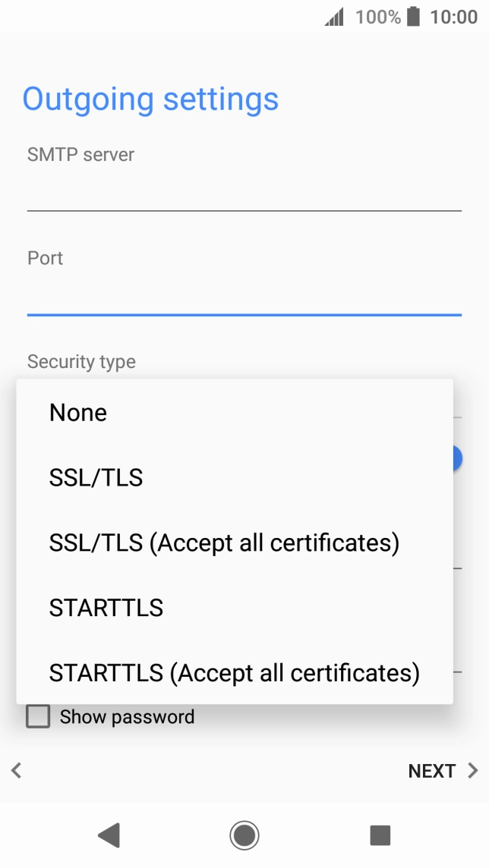The width and height of the screenshot is (489, 868).
Task: Tap the chevron arrow beside NEXT
Action: pos(472,770)
